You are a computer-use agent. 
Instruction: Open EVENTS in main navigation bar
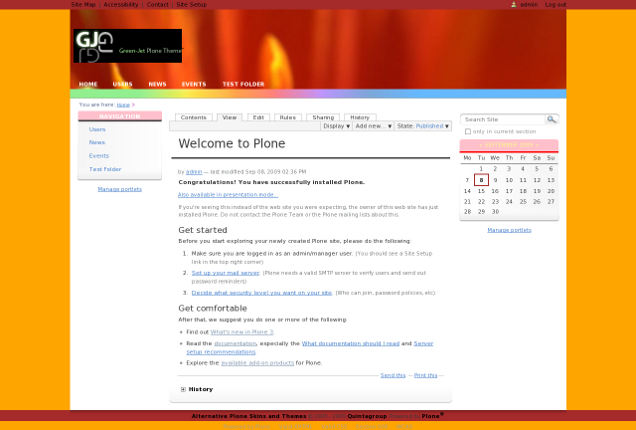(x=194, y=84)
